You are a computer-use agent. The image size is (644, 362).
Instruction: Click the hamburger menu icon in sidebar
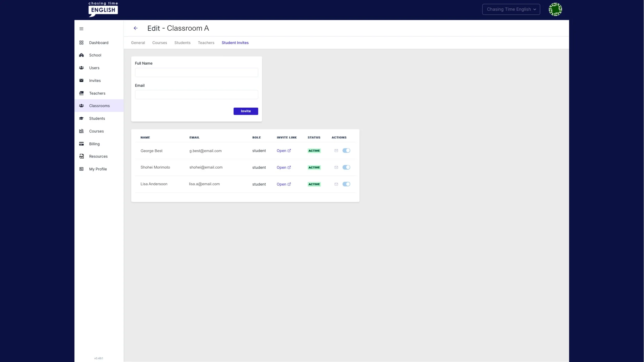point(81,29)
